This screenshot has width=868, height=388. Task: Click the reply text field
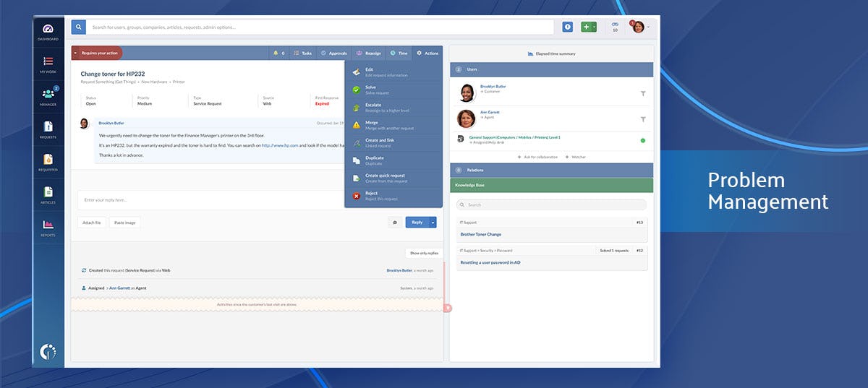[x=210, y=200]
